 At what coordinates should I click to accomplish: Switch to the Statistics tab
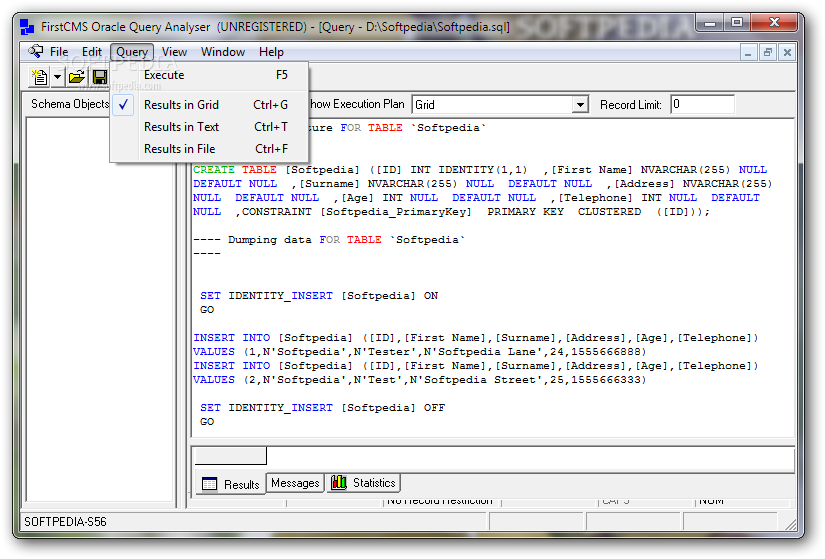[x=364, y=483]
